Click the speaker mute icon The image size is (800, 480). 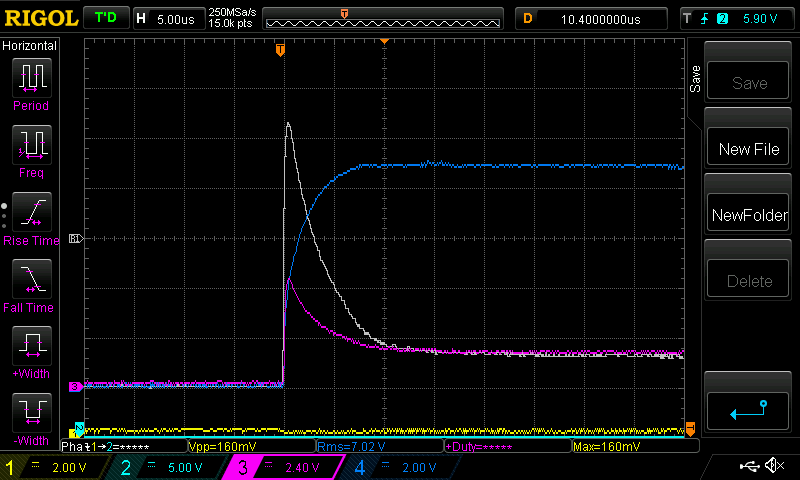tap(773, 466)
